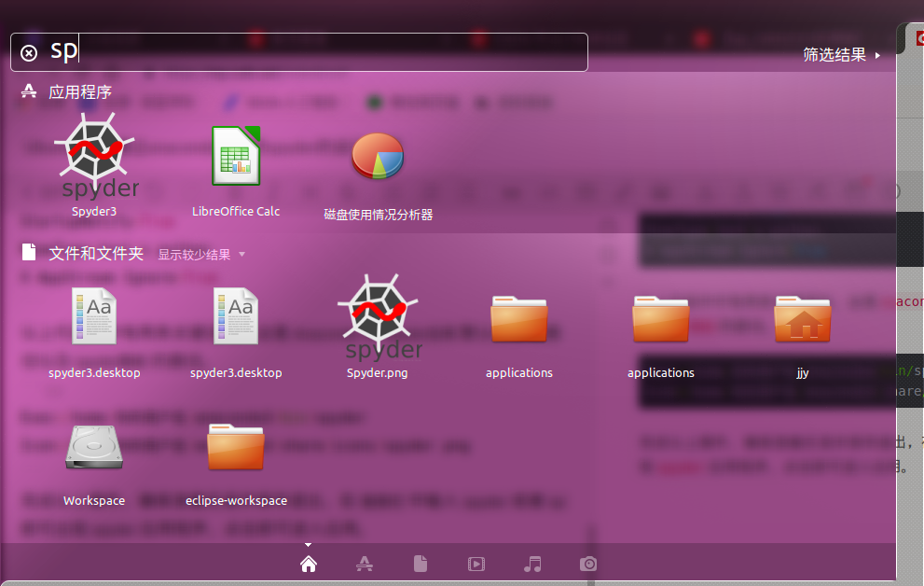Open the photos lens in the bottom bar
This screenshot has width=924, height=586.
point(587,564)
